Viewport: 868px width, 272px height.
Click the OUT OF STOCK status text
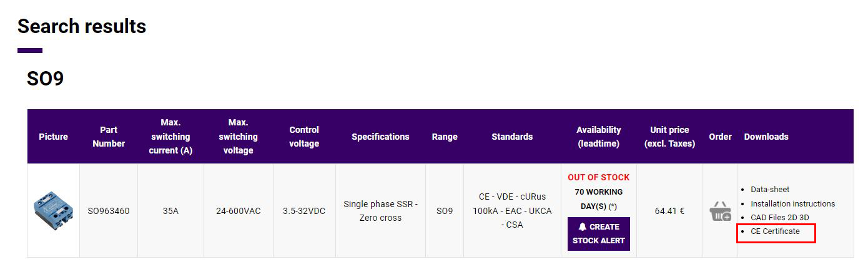click(x=598, y=177)
